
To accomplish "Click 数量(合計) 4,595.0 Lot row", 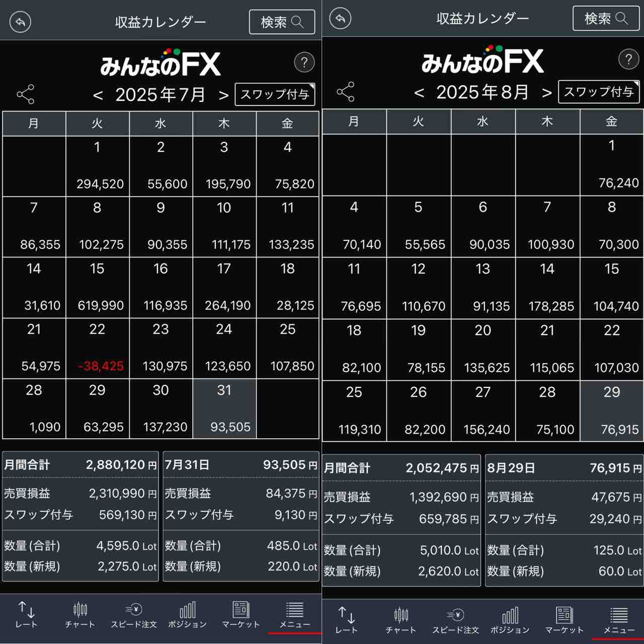I will tap(80, 546).
